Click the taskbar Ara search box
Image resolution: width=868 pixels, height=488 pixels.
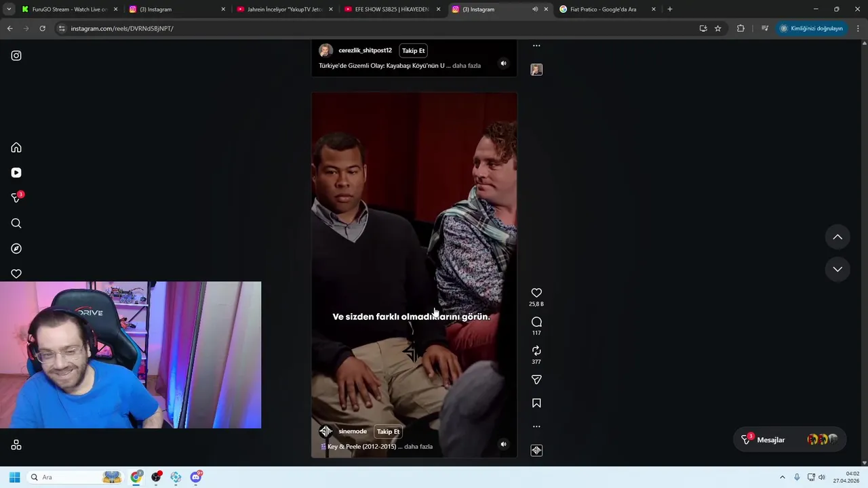pyautogui.click(x=75, y=477)
